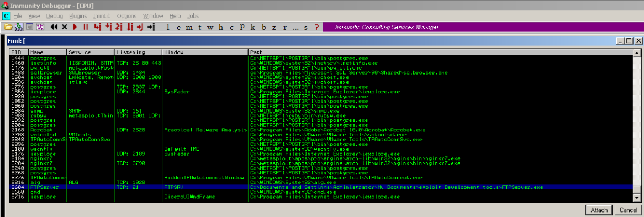
Task: Show Windows list with 'w' button
Action: coord(210,27)
